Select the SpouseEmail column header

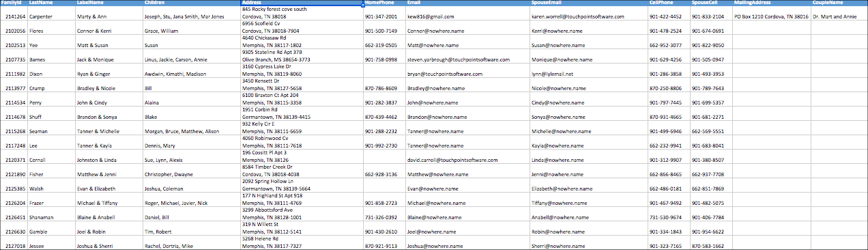click(589, 3)
